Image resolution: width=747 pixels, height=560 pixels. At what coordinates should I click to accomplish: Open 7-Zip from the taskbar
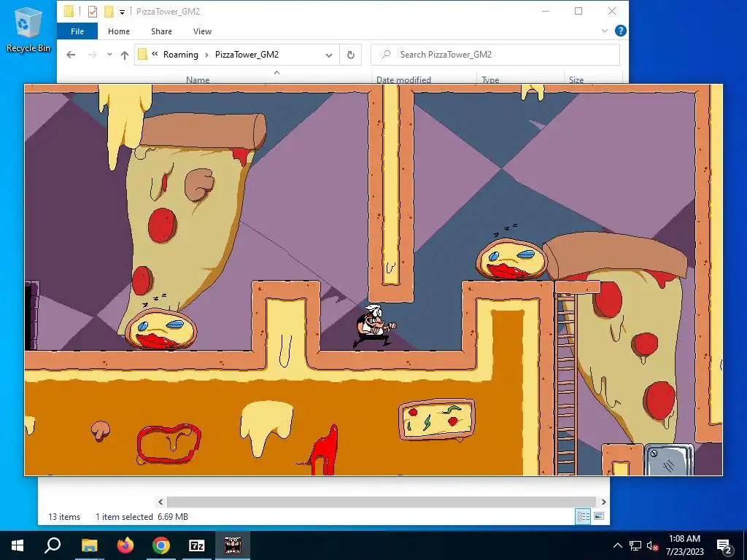coord(197,545)
